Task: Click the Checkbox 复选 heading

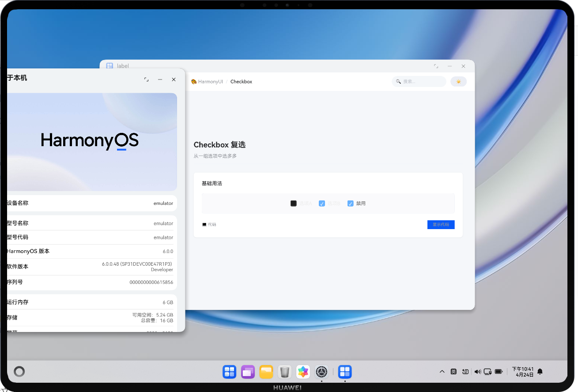Action: [x=219, y=145]
